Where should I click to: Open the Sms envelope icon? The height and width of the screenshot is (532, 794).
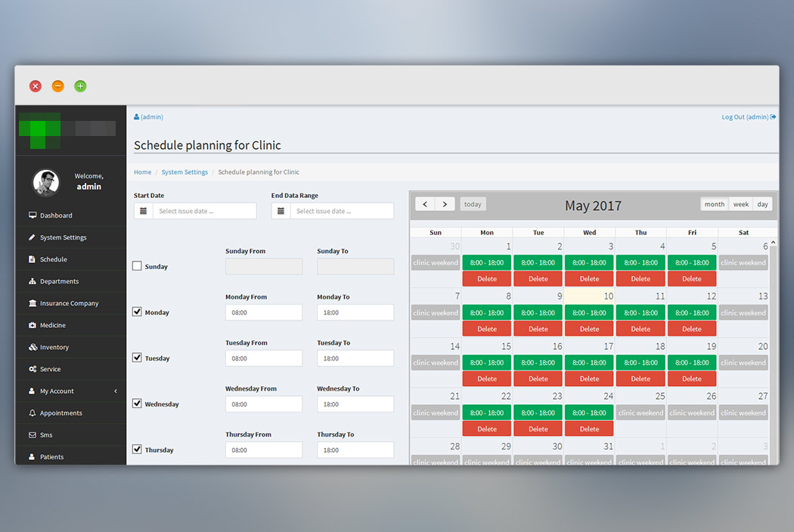point(33,435)
